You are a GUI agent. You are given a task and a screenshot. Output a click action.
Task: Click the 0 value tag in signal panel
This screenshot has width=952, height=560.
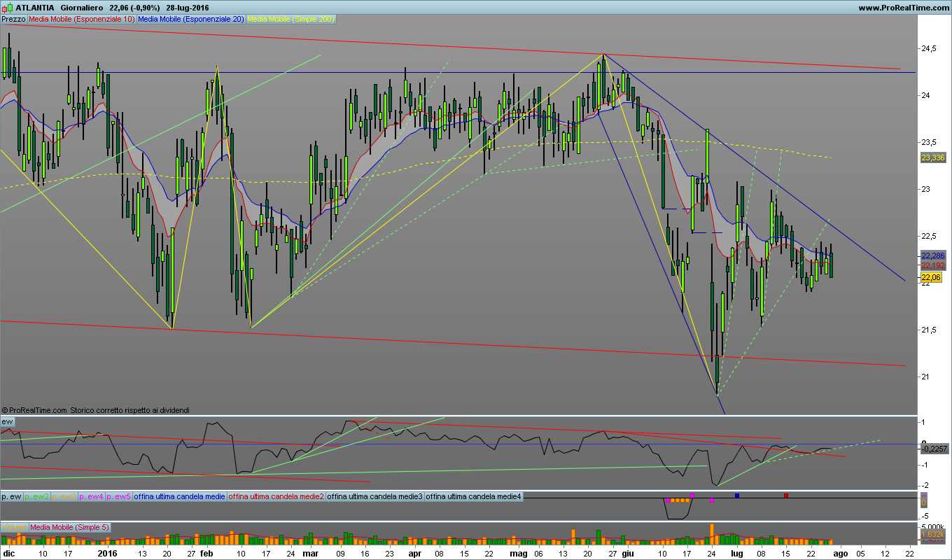click(924, 503)
